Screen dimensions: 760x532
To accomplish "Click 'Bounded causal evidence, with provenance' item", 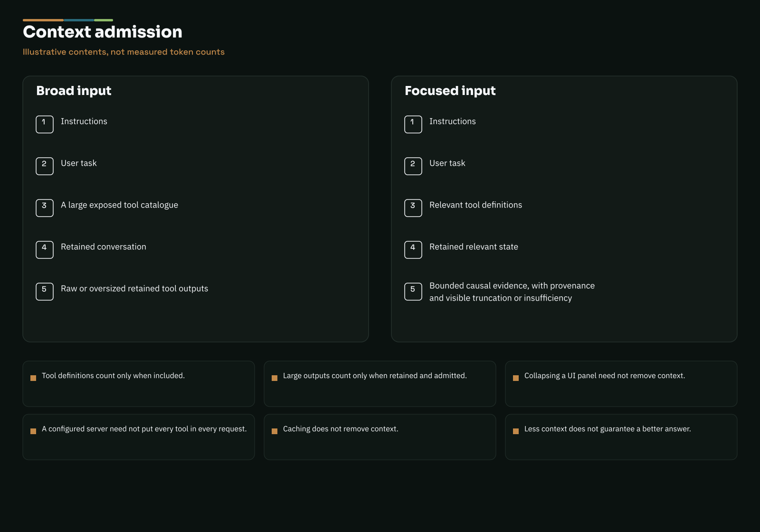I will coord(512,292).
